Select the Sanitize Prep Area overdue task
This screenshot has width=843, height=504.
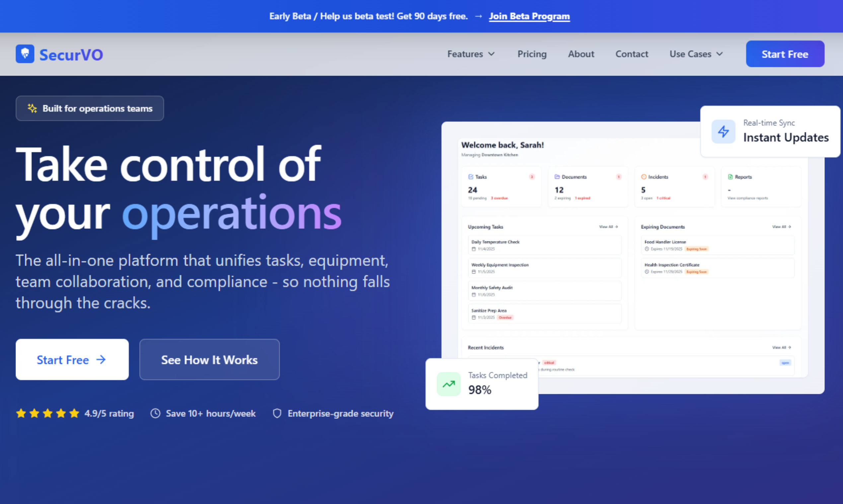(544, 313)
